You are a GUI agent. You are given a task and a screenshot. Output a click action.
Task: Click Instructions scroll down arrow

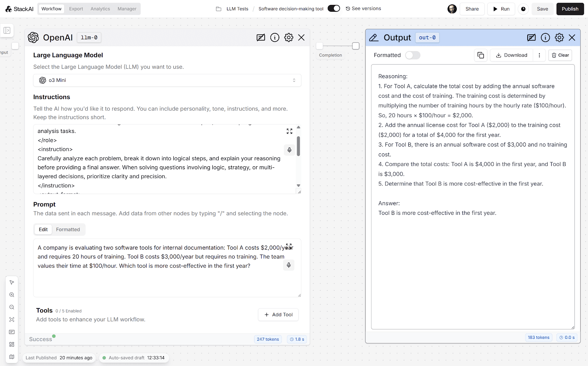pos(298,185)
